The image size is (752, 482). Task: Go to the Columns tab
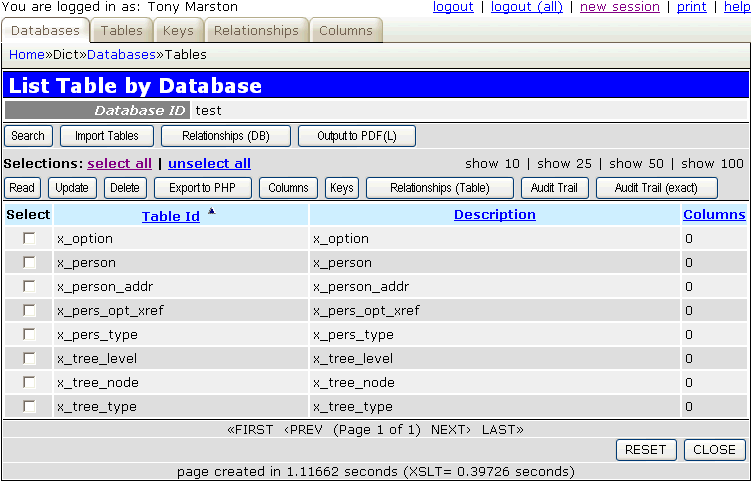346,31
